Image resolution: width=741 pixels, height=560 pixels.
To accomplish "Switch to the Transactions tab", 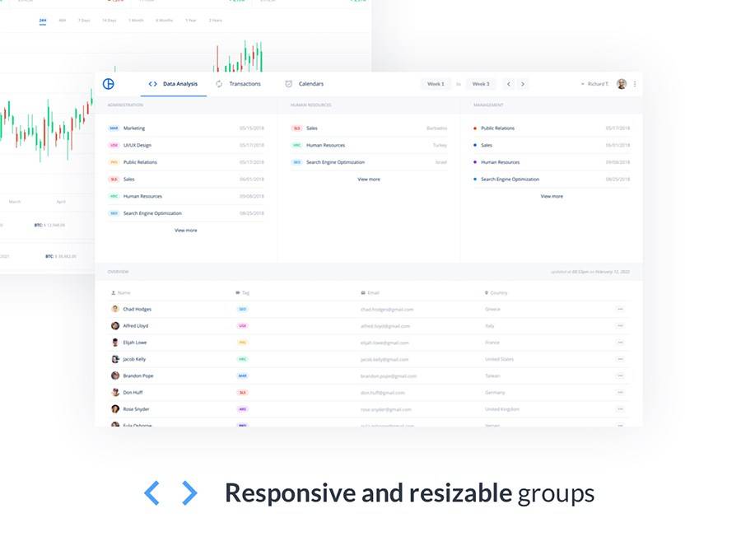I will click(x=245, y=84).
